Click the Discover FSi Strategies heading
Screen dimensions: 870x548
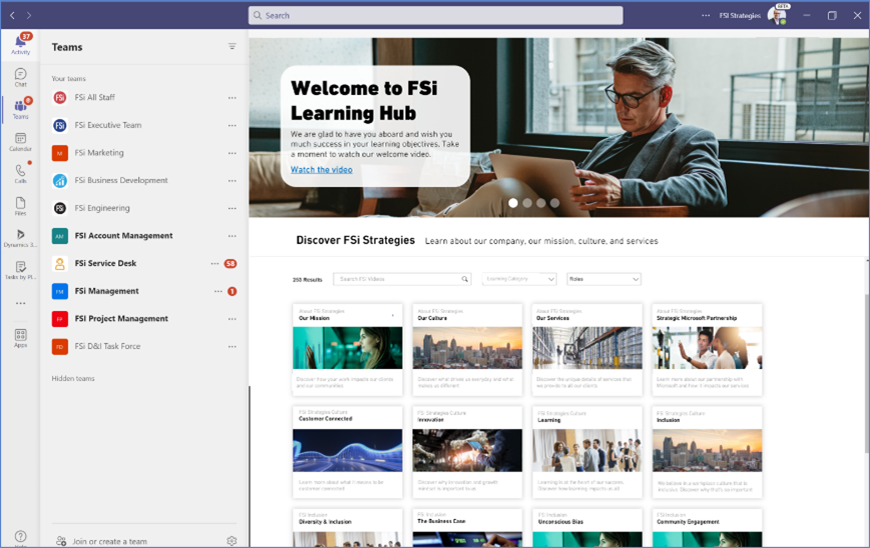[355, 240]
